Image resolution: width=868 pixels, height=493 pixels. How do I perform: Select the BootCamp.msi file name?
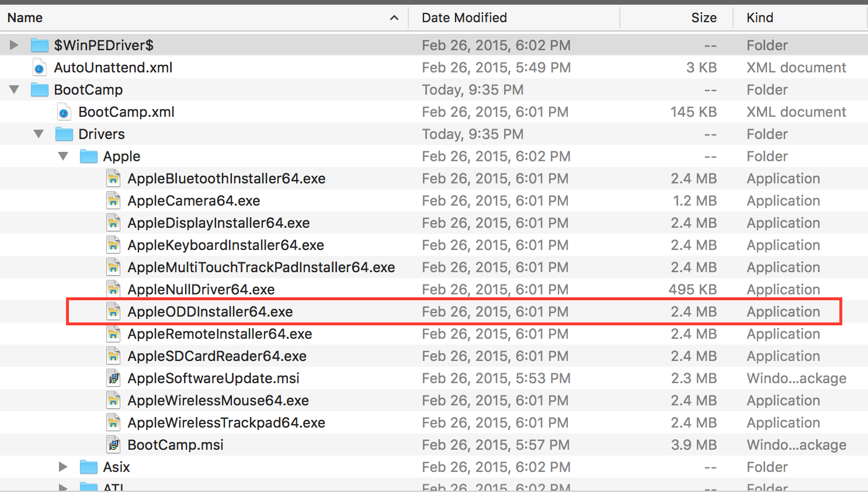(x=176, y=445)
